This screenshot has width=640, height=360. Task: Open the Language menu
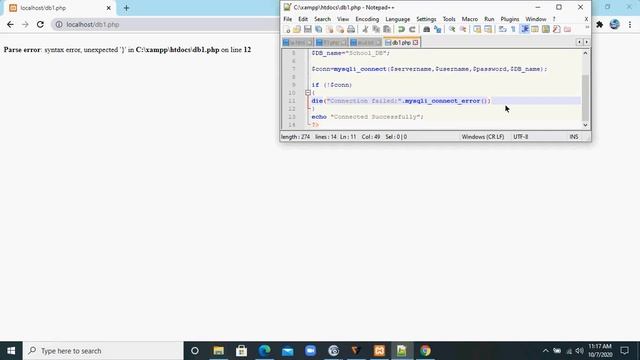(x=398, y=19)
